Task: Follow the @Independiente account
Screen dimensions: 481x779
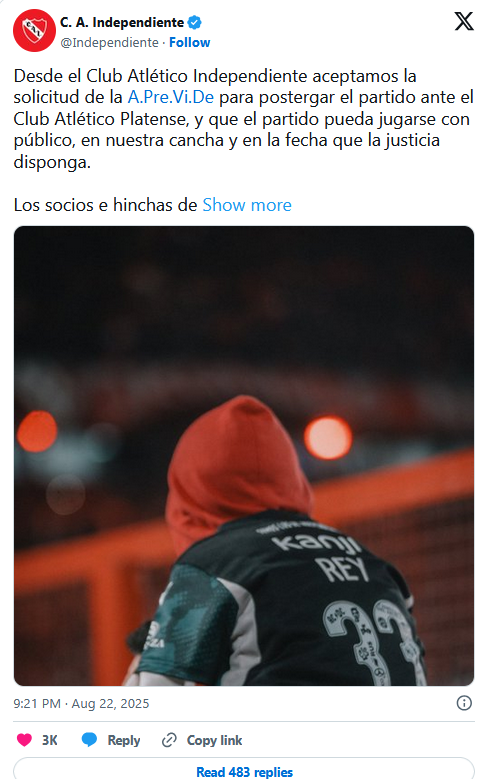Action: pos(190,43)
